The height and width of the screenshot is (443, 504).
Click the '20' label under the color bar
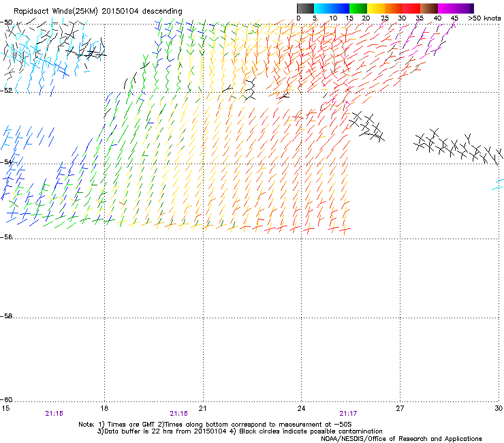(366, 18)
